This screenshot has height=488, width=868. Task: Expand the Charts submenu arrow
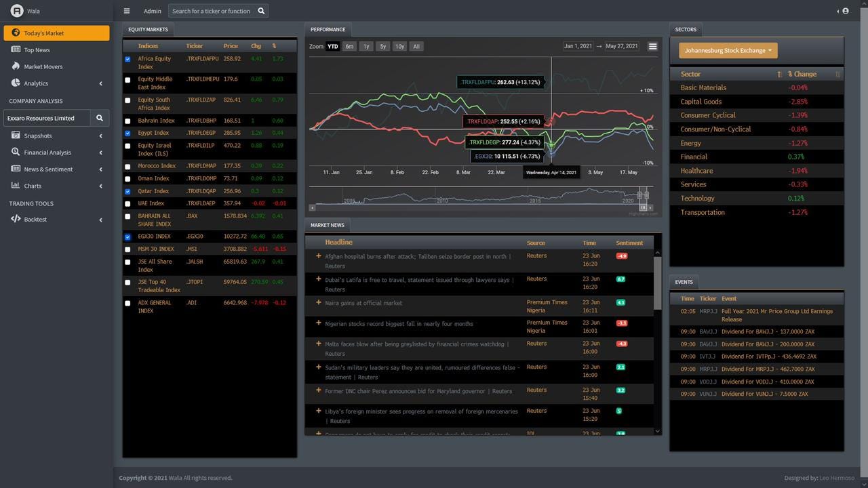100,186
